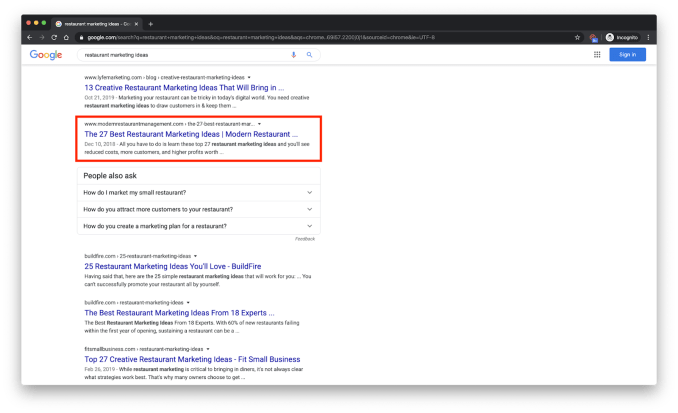The image size is (678, 413).
Task: Open The 27 Best Restaurant Marketing Ideas result
Action: click(191, 134)
